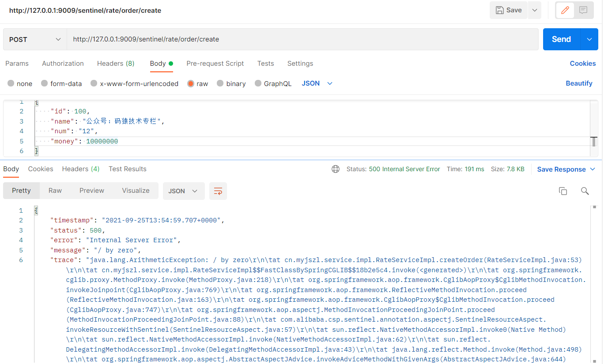Select the Raw response view
This screenshot has height=364, width=608.
[55, 191]
